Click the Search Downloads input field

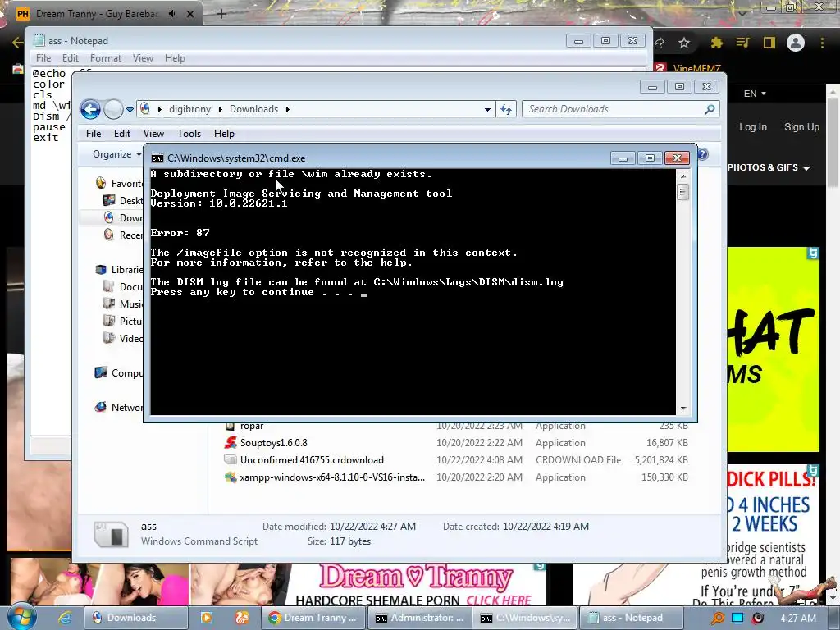[620, 109]
